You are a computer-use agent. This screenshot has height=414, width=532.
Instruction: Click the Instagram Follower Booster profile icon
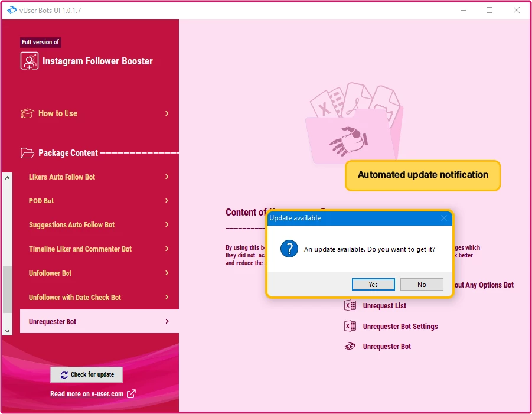29,61
